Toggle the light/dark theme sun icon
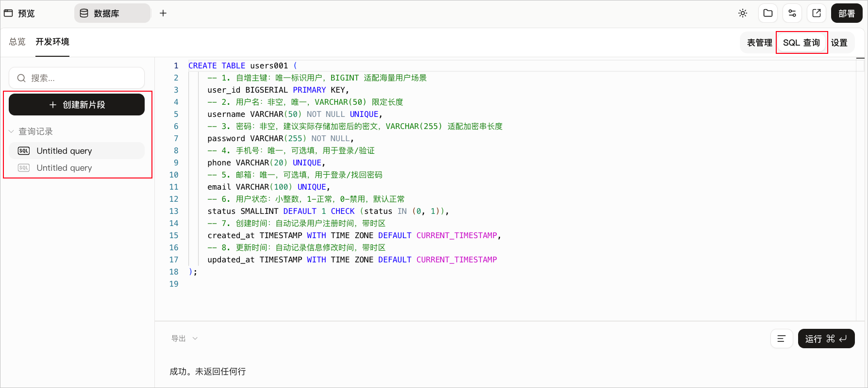Image resolution: width=868 pixels, height=388 pixels. (743, 14)
